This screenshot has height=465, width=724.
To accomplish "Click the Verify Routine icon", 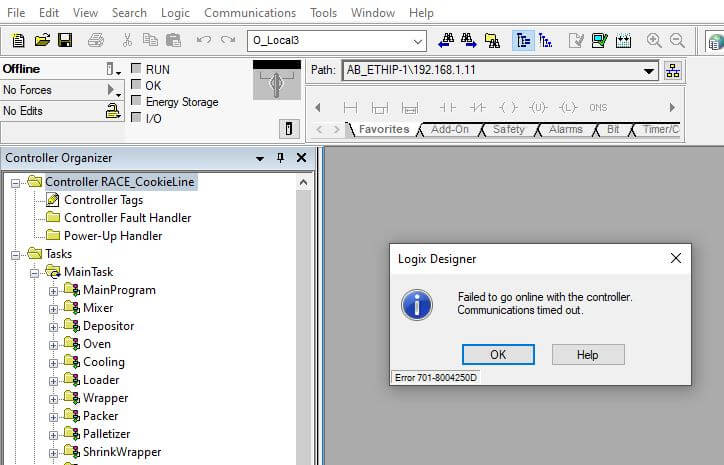I will (576, 41).
